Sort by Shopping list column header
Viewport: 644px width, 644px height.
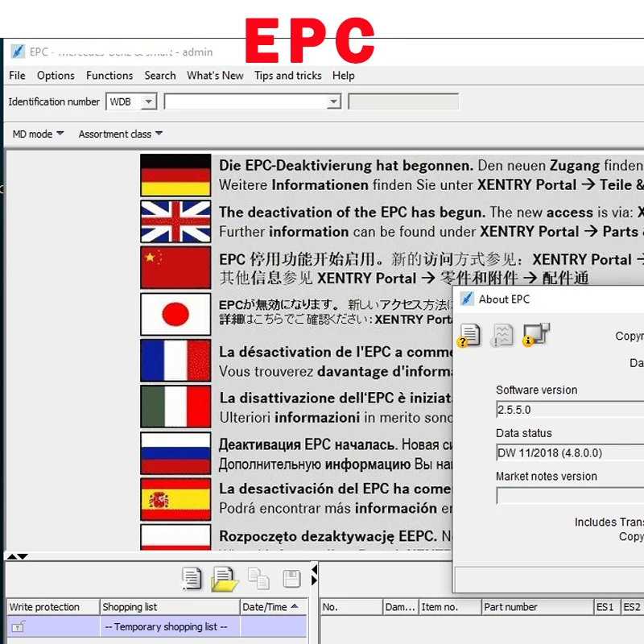(170, 607)
